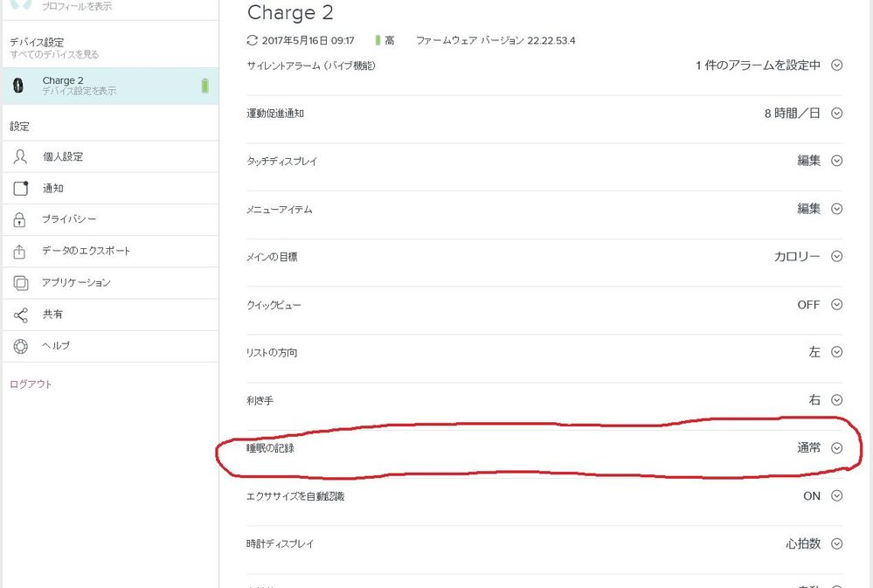The height and width of the screenshot is (588, 873).
Task: Expand the 睡眠の記録 setting chevron
Action: click(836, 447)
